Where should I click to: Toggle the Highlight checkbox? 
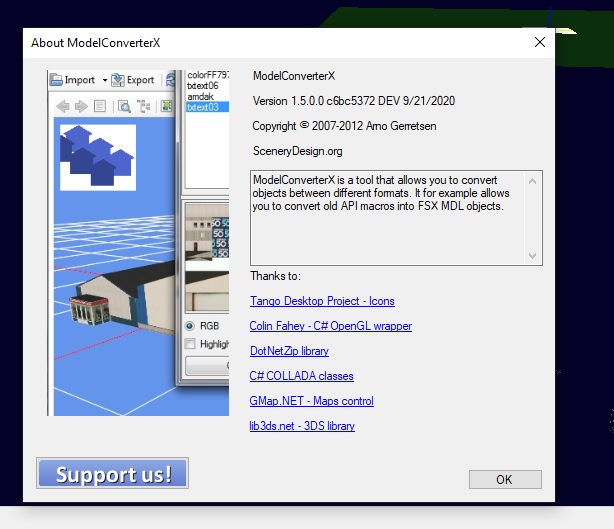[190, 344]
